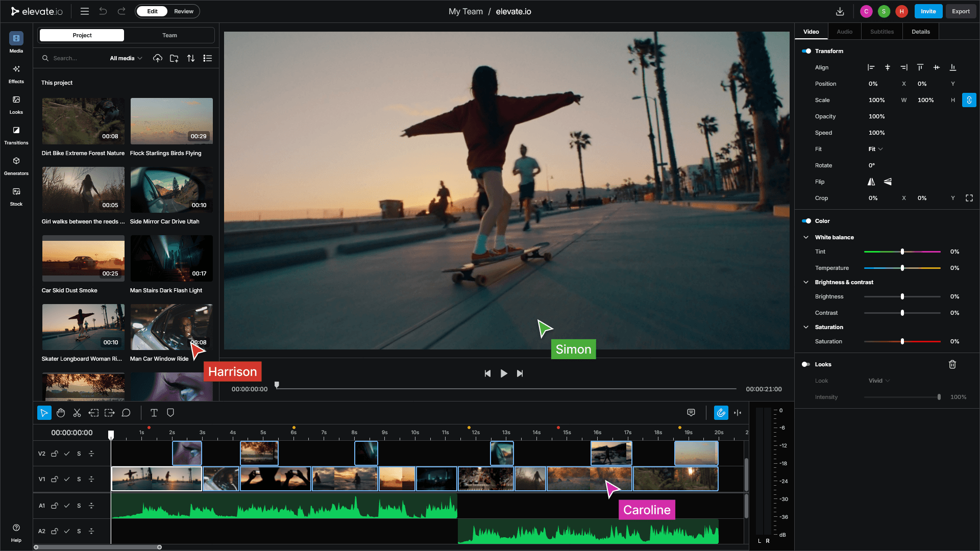Switch to the Team media tab
This screenshot has height=551, width=980.
tap(169, 35)
